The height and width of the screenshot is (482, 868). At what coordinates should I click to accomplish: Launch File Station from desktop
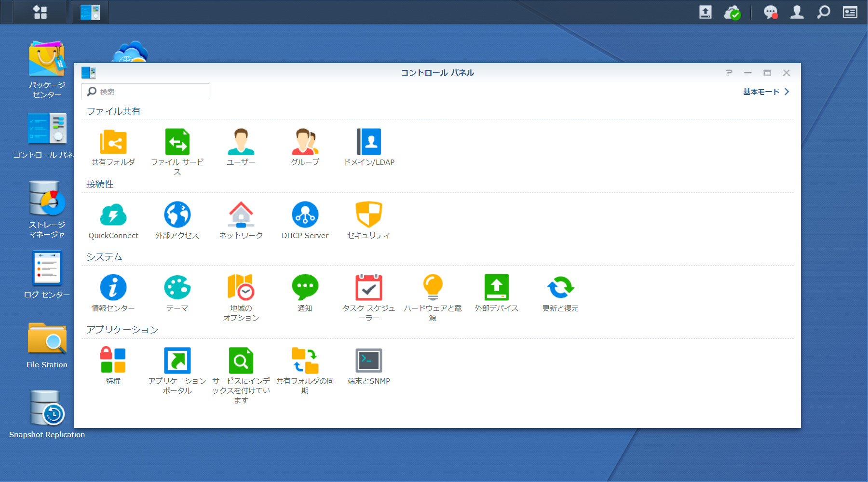point(47,345)
